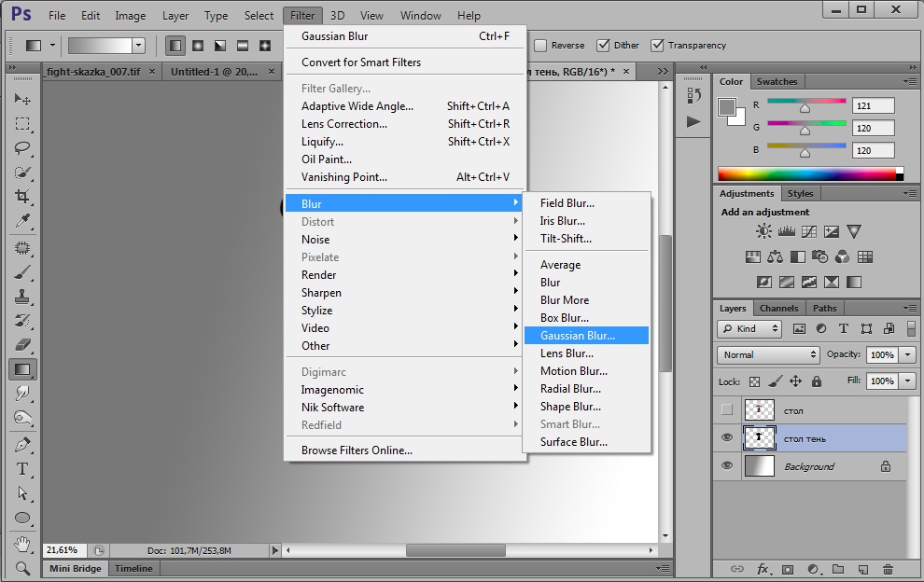Viewport: 924px width, 582px height.
Task: Select the Clone Stamp tool
Action: click(x=22, y=297)
